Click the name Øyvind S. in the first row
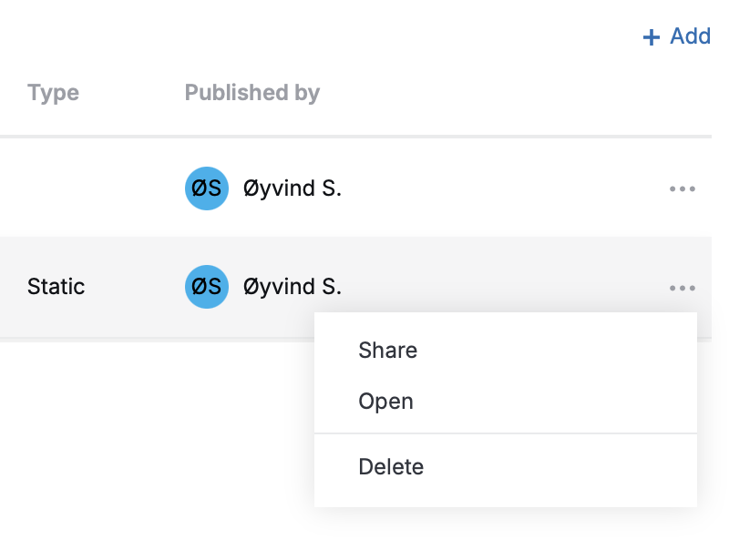 point(293,188)
